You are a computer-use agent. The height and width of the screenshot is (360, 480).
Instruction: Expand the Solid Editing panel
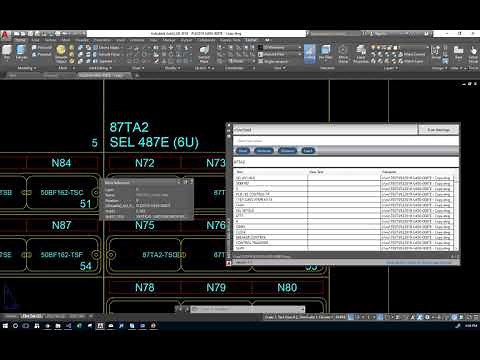[100, 68]
